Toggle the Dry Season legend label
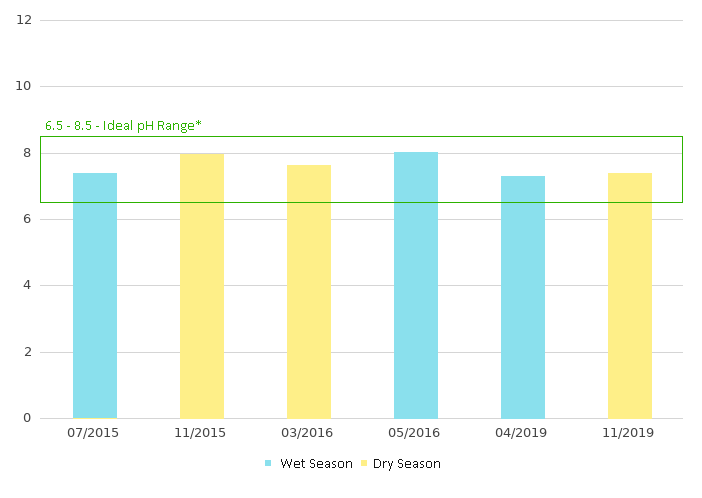The image size is (702, 498). [x=407, y=464]
